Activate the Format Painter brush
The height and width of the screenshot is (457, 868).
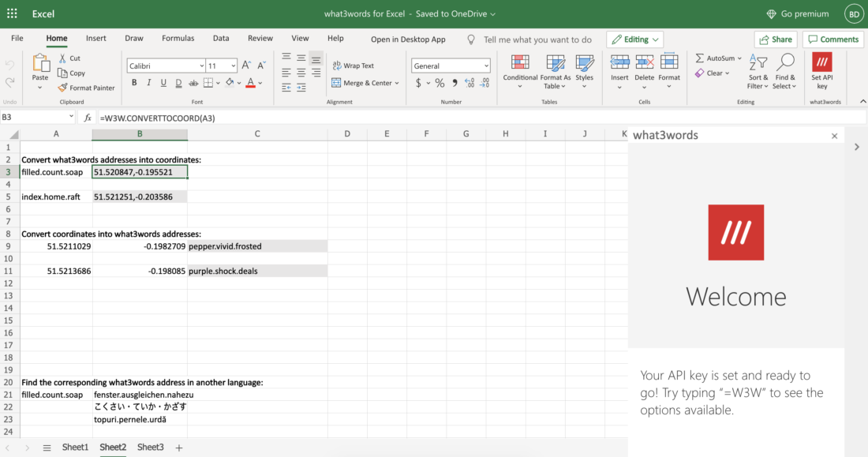point(62,88)
